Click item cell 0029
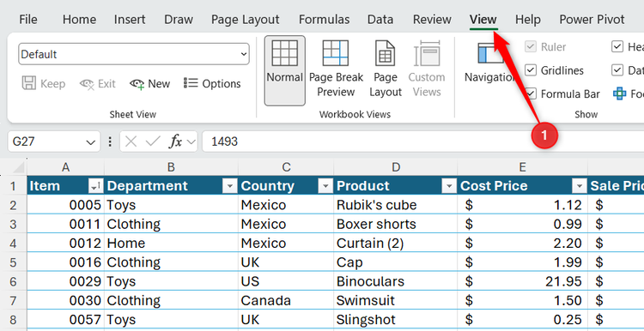 click(66, 281)
